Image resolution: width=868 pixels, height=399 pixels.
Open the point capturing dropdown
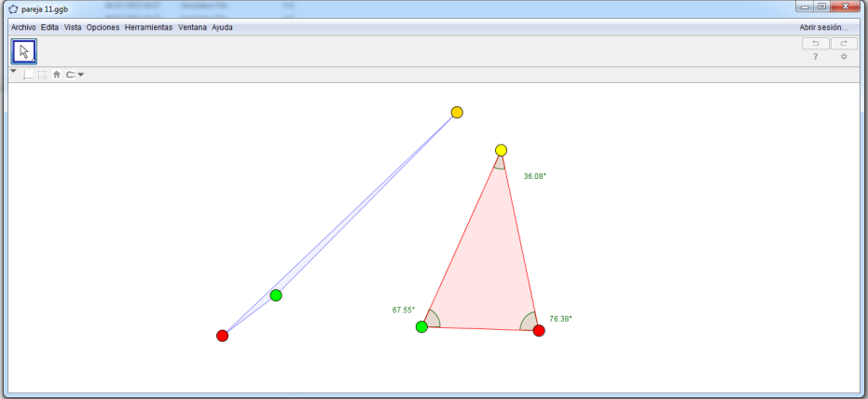[75, 75]
